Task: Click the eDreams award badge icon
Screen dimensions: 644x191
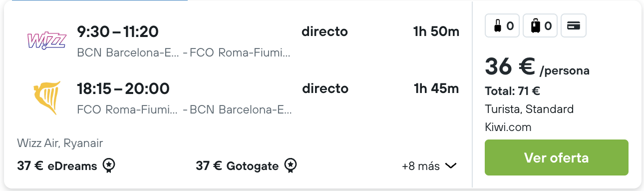Action: [x=109, y=165]
